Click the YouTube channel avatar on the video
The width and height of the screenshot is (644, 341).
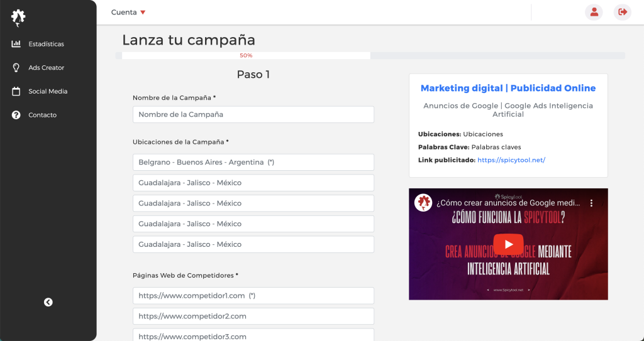point(423,203)
